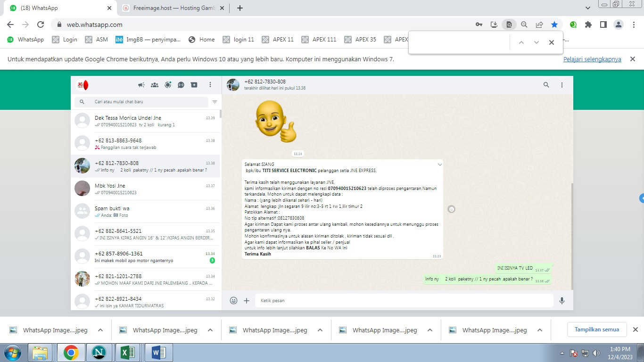Close the downloads shelf
The width and height of the screenshot is (644, 362).
point(635,329)
